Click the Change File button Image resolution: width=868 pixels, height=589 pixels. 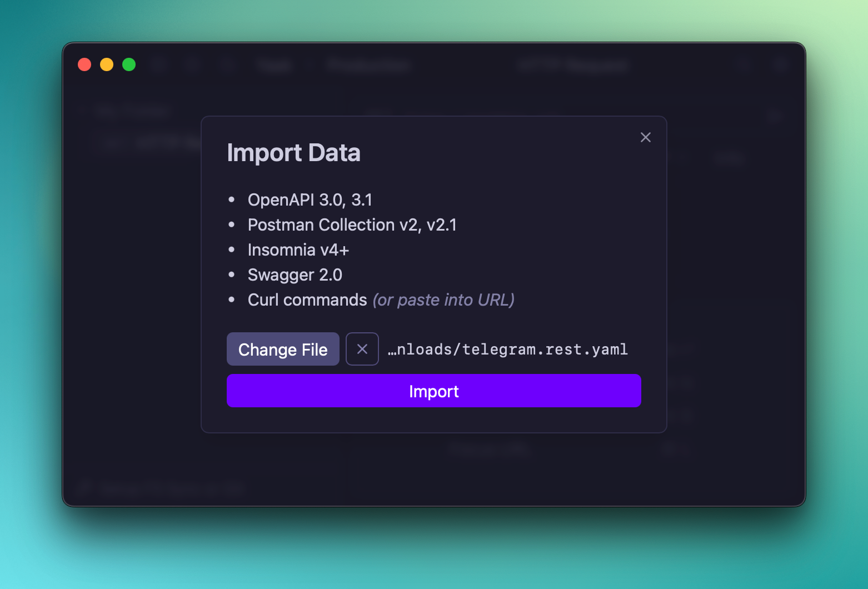click(283, 349)
